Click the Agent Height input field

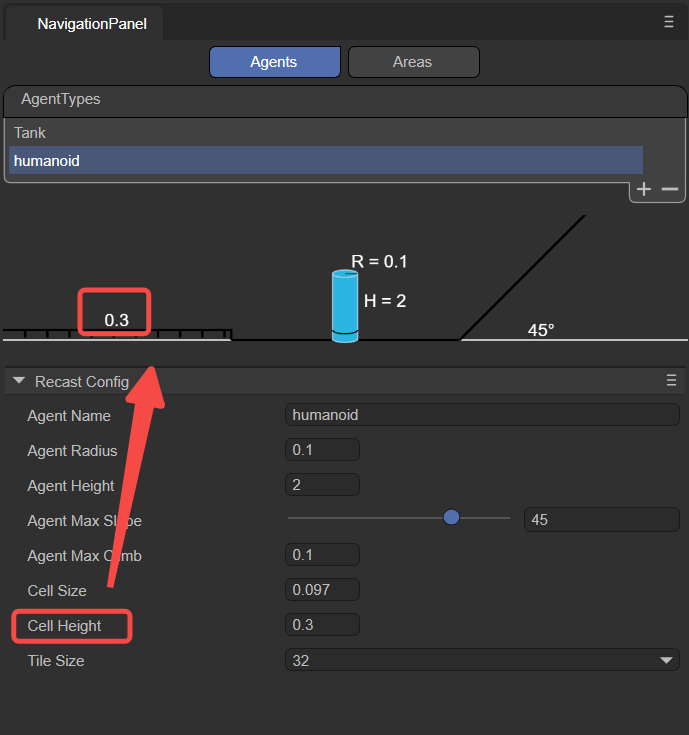(x=322, y=485)
